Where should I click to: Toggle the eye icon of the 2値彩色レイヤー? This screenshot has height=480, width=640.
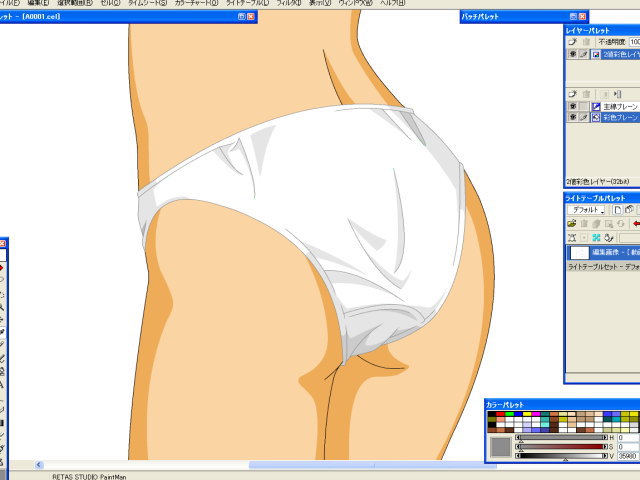[x=573, y=55]
